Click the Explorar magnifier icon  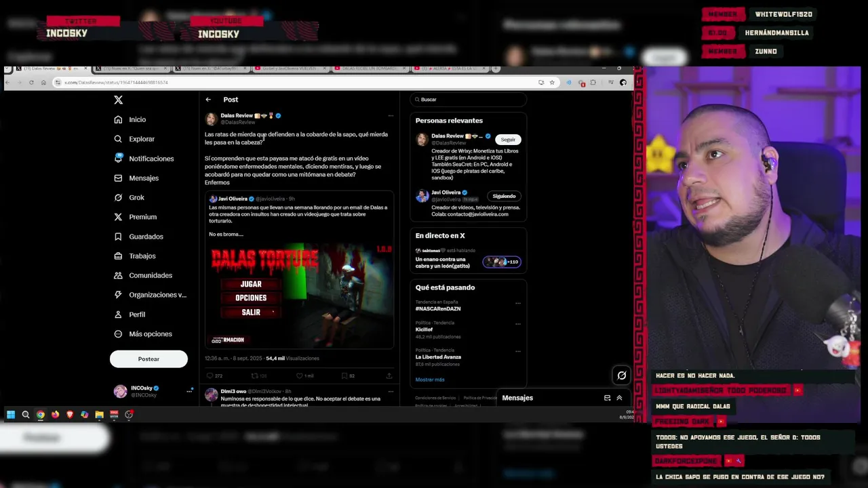pos(118,139)
